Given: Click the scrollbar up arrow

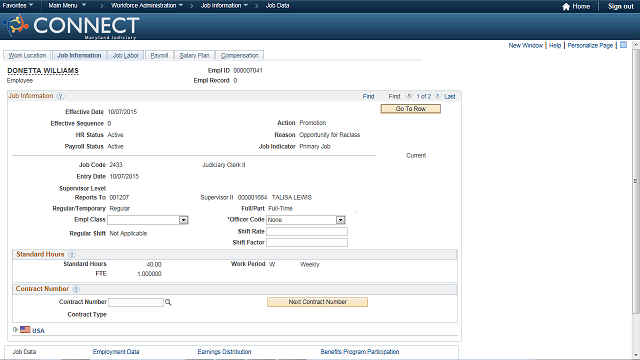Looking at the screenshot, I should pyautogui.click(x=636, y=44).
